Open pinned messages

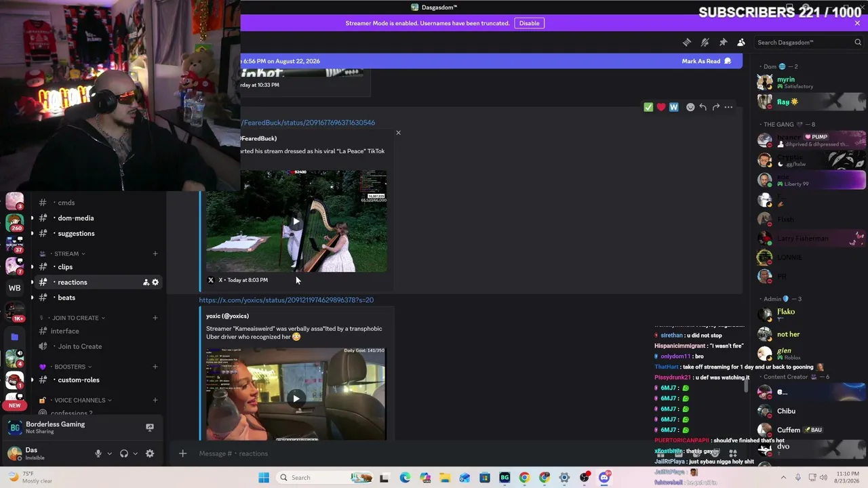(x=723, y=42)
